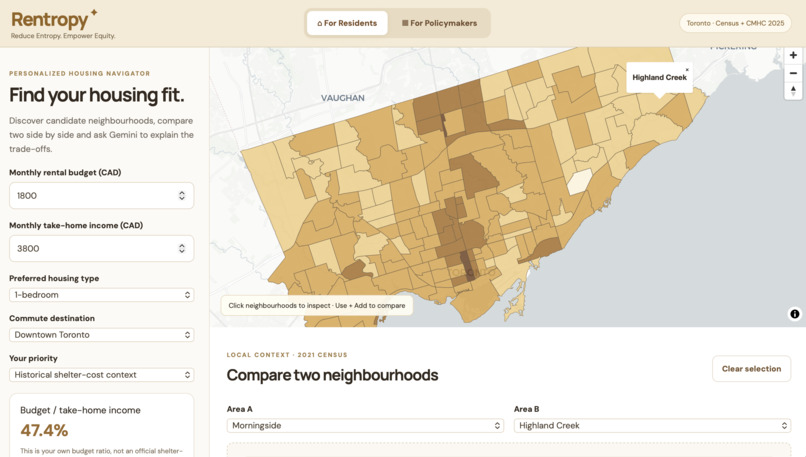Switch to For Policymakers tab
The width and height of the screenshot is (806, 457).
(439, 23)
